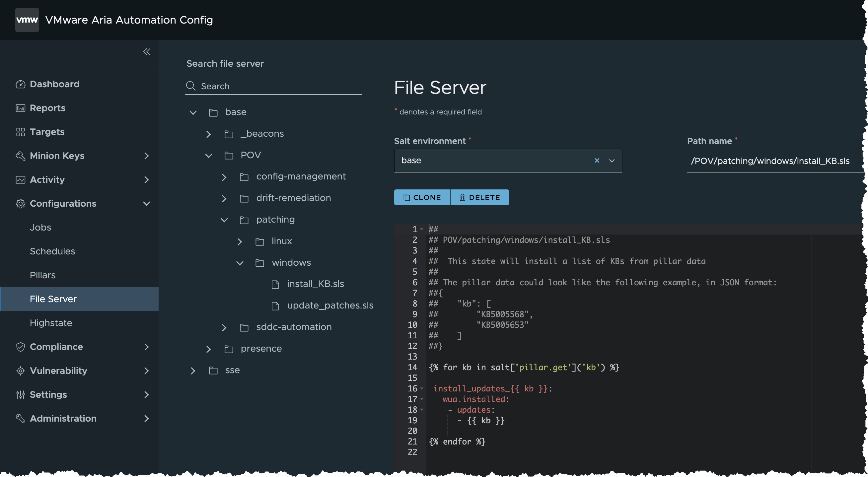868x477 pixels.
Task: Click the _beacons folder icon
Action: [x=229, y=134]
